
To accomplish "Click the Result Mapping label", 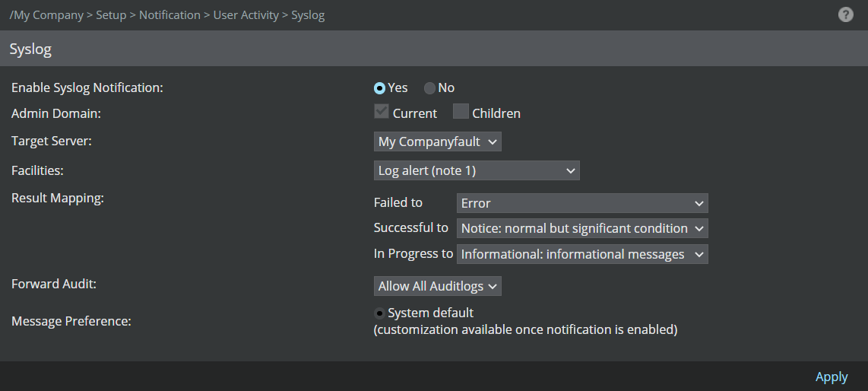I will tap(58, 198).
